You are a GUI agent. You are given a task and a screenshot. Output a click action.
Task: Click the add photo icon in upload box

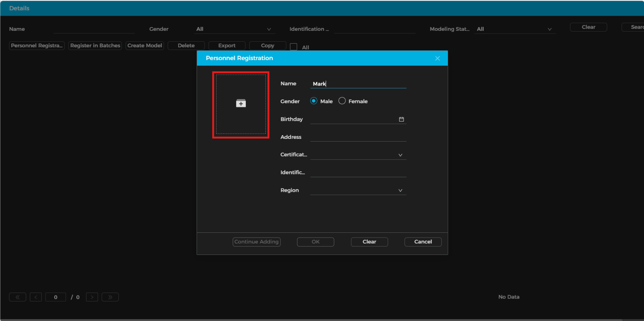click(241, 104)
